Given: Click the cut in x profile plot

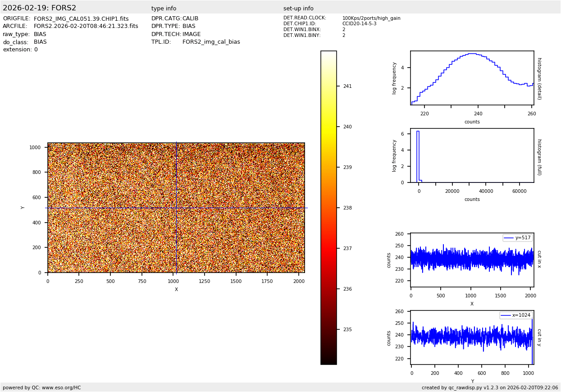Looking at the screenshot, I should 472,260.
